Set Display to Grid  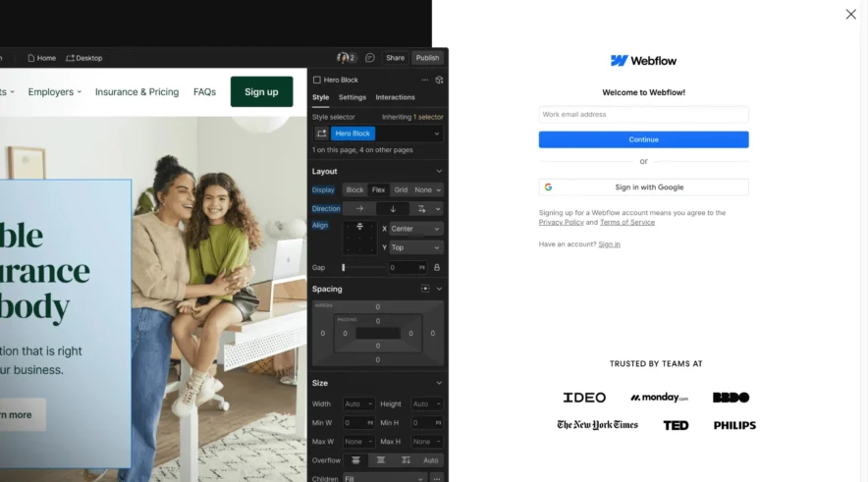tap(401, 189)
